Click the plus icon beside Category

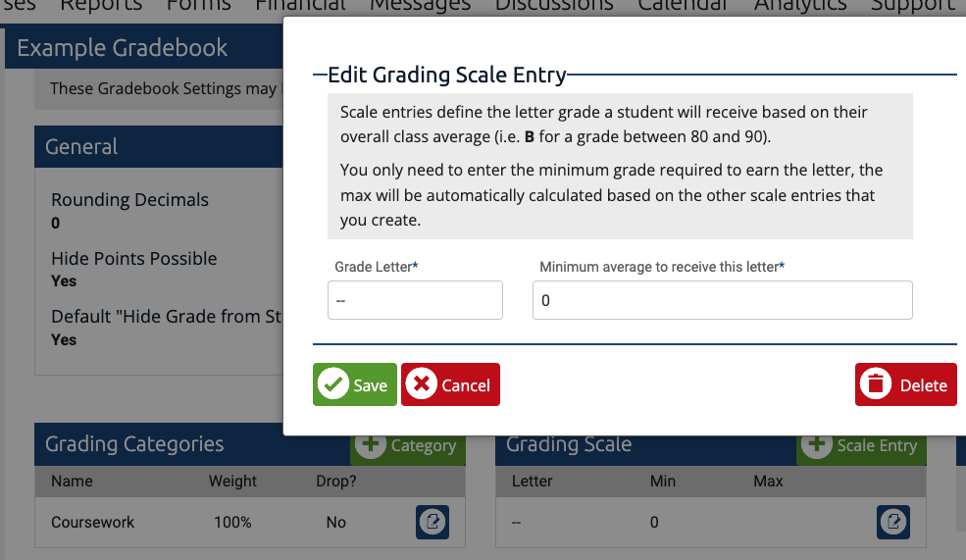point(371,444)
